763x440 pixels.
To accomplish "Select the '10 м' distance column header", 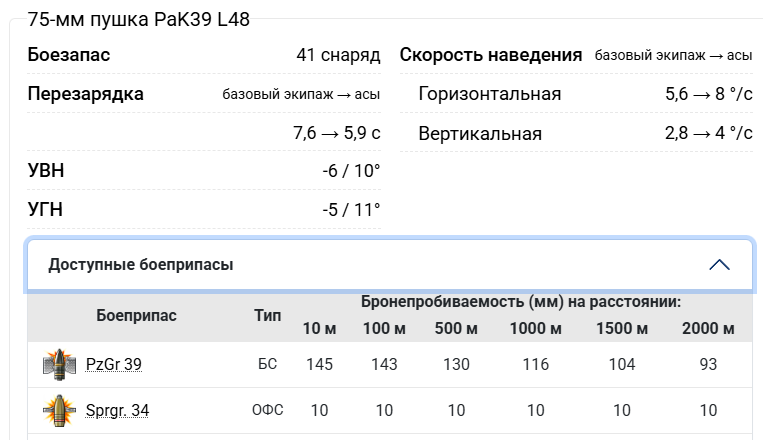I will click(319, 329).
